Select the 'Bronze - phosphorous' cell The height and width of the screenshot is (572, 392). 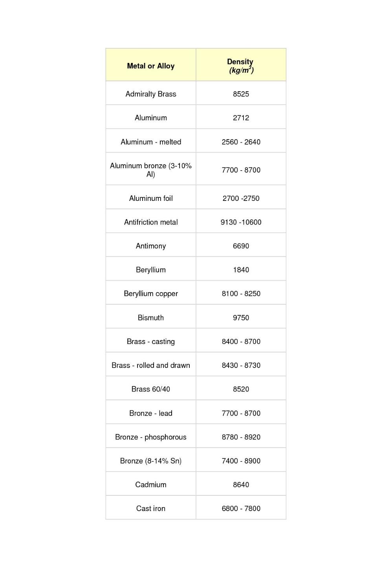point(151,437)
